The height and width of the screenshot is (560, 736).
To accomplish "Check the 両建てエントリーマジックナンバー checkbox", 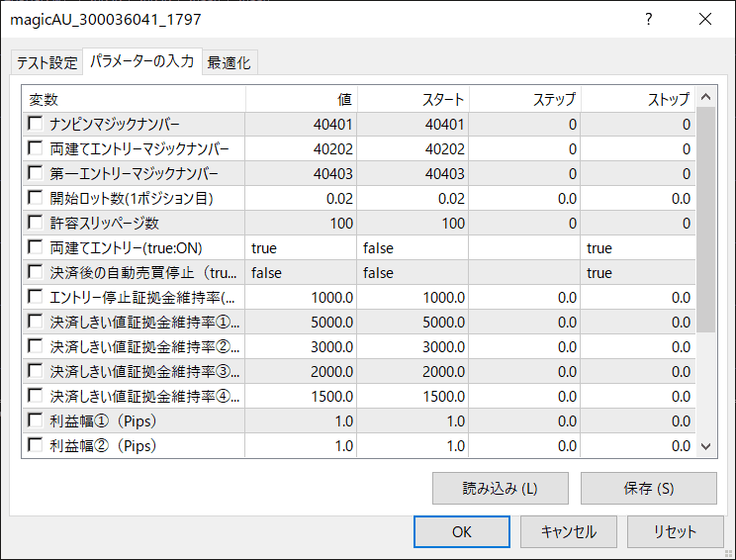I will [x=36, y=148].
